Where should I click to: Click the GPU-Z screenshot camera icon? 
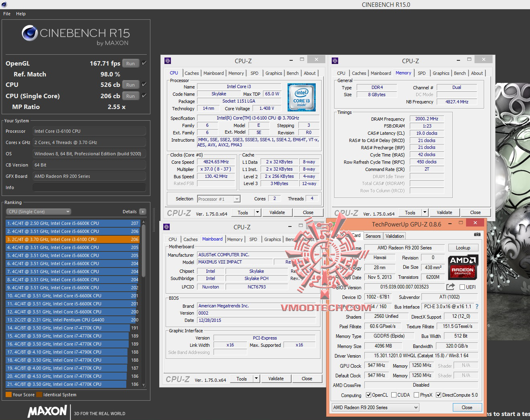tap(477, 234)
